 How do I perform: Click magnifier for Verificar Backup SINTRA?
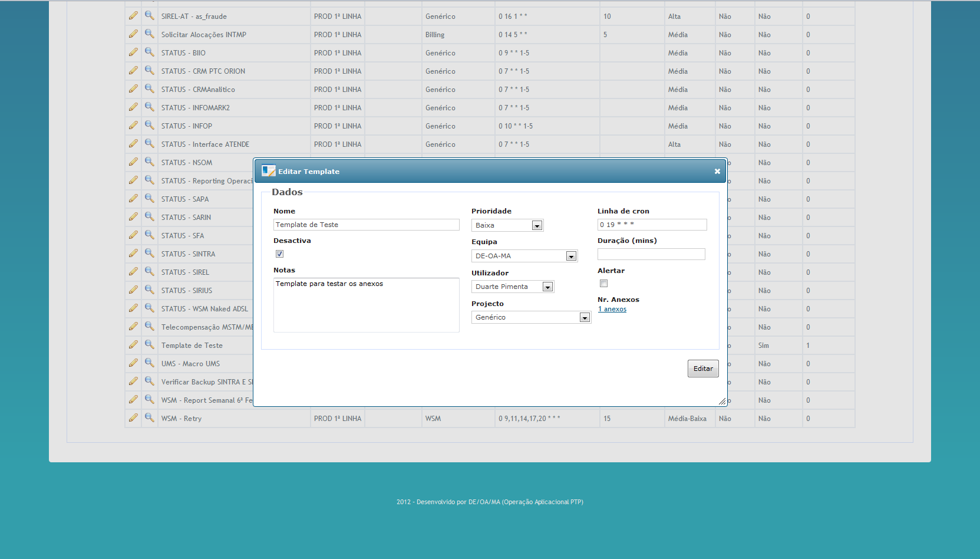point(150,382)
